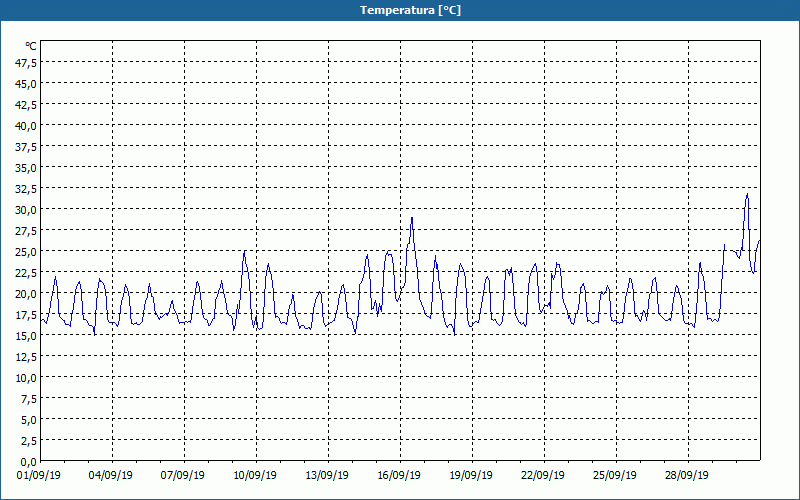Viewport: 800px width, 500px height.
Task: Click the "27,5" y-axis label
Action: click(26, 231)
